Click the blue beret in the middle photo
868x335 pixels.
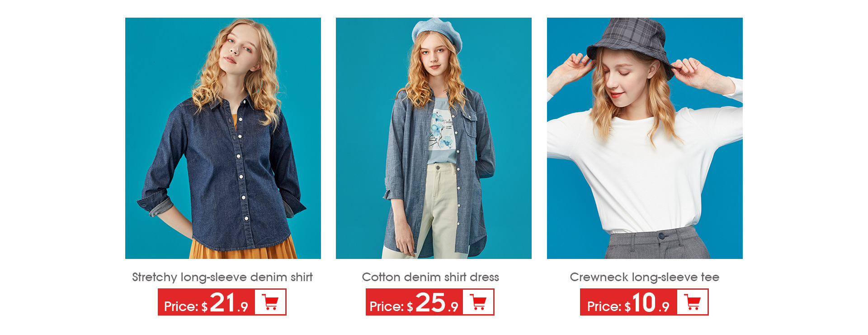[x=437, y=34]
